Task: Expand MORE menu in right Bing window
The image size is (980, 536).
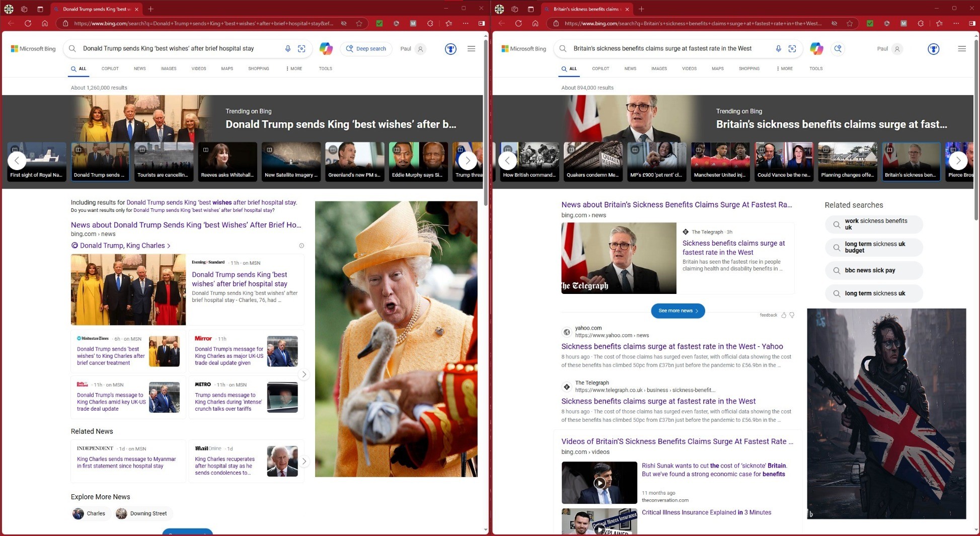Action: [x=785, y=68]
